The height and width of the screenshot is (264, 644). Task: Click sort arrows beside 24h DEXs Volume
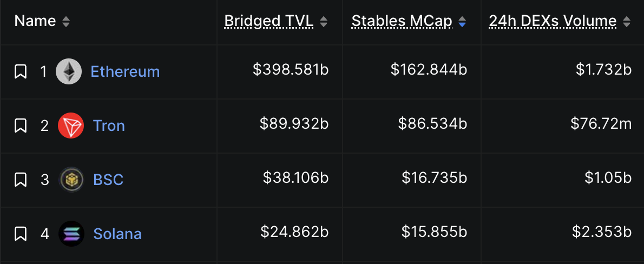coord(627,22)
